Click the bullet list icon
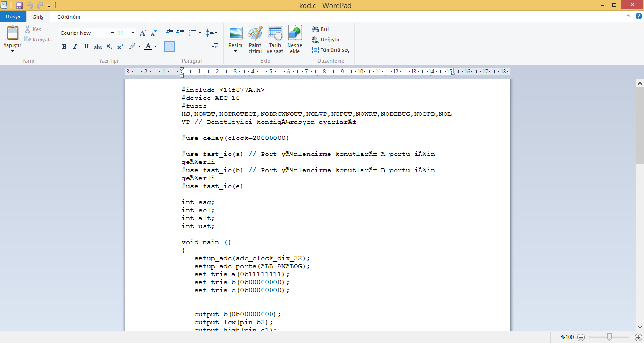The height and width of the screenshot is (343, 644). coord(192,33)
